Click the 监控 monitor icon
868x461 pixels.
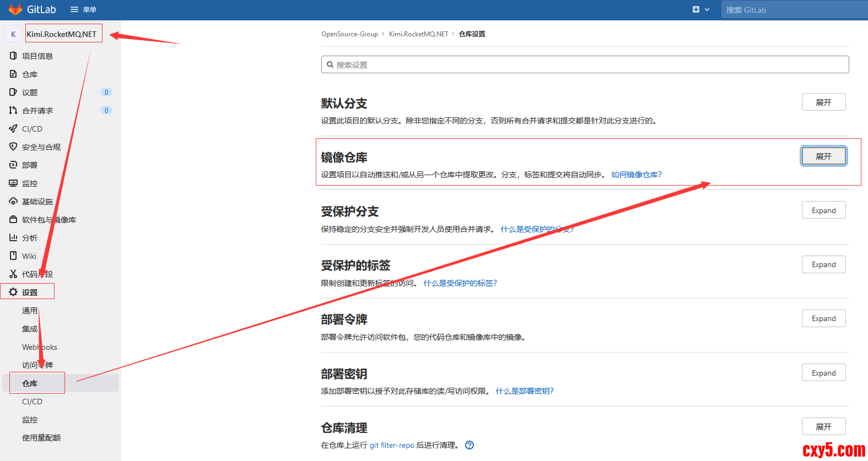[x=13, y=183]
